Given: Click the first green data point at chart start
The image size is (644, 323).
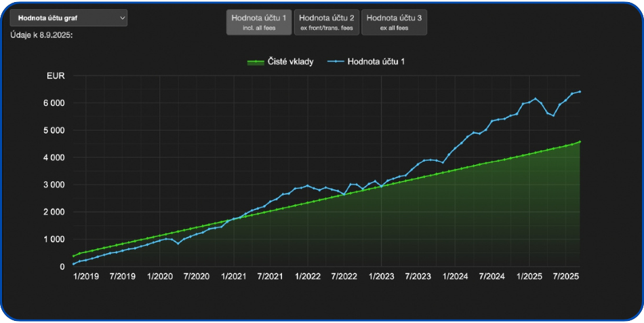Looking at the screenshot, I should coord(73,256).
